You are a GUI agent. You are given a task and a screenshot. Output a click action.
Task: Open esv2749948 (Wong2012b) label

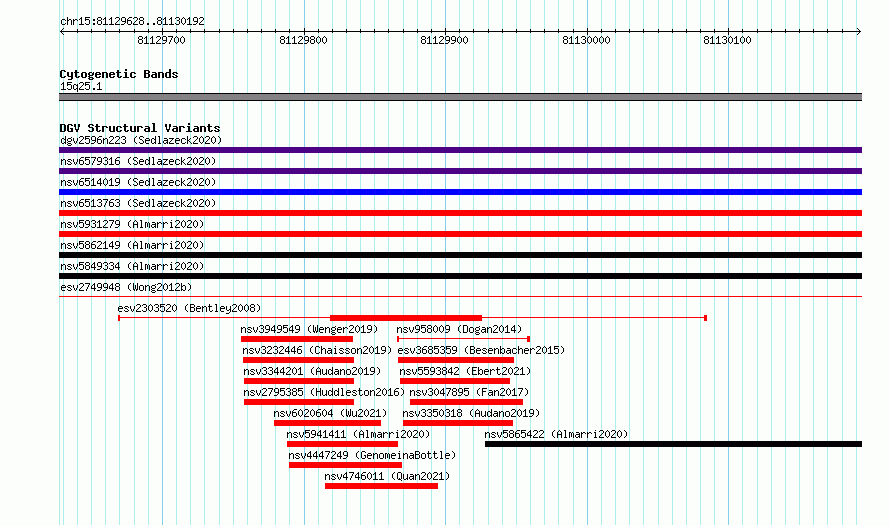coord(126,287)
